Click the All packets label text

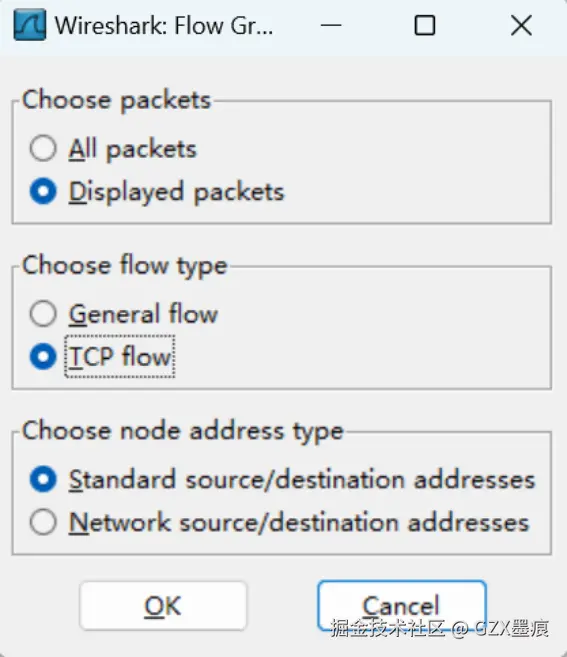132,149
